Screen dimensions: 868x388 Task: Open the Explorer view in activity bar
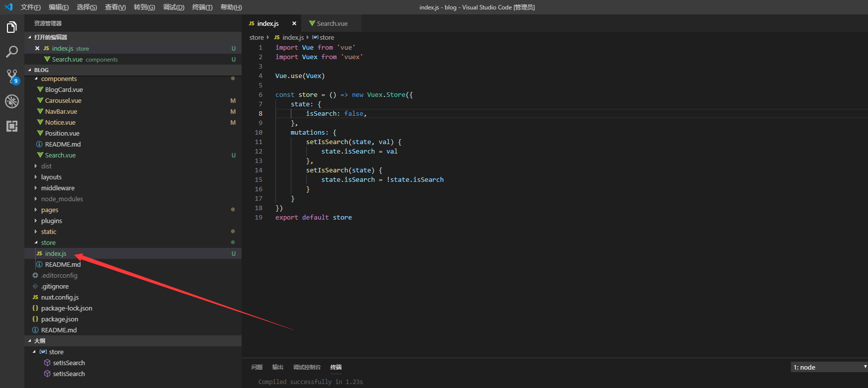click(12, 27)
